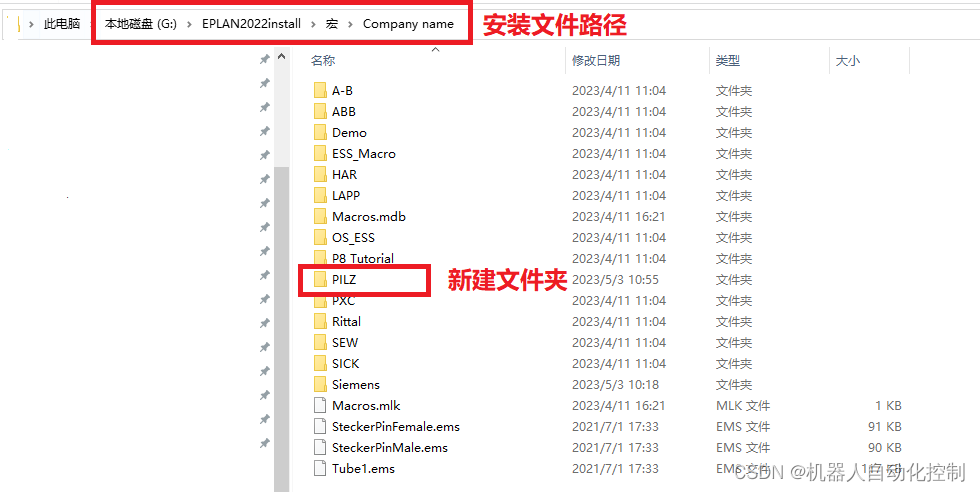Click the Demo folder icon

point(320,133)
